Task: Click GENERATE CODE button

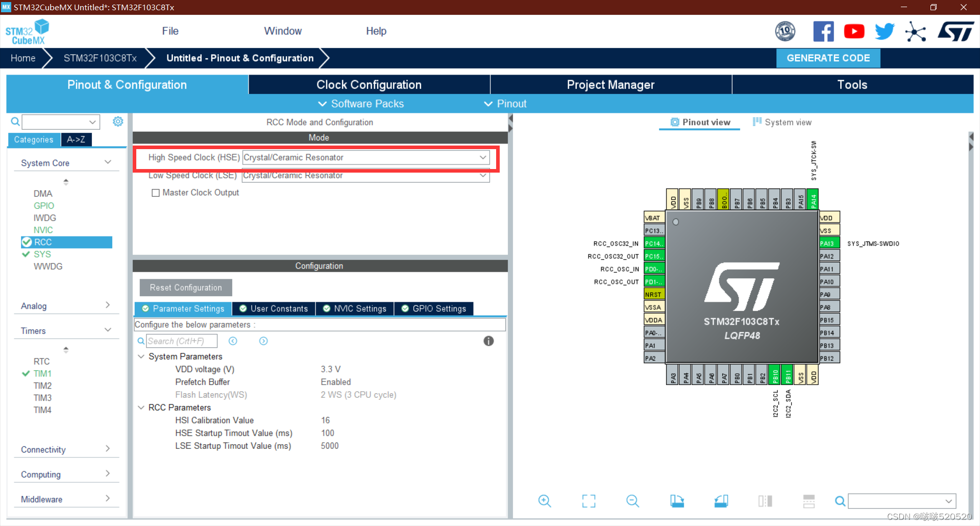Action: point(828,58)
